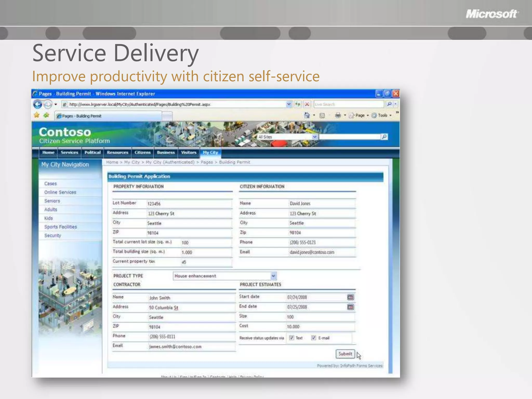This screenshot has width=532, height=399.
Task: Open the End date calendar picker icon
Action: click(x=350, y=307)
